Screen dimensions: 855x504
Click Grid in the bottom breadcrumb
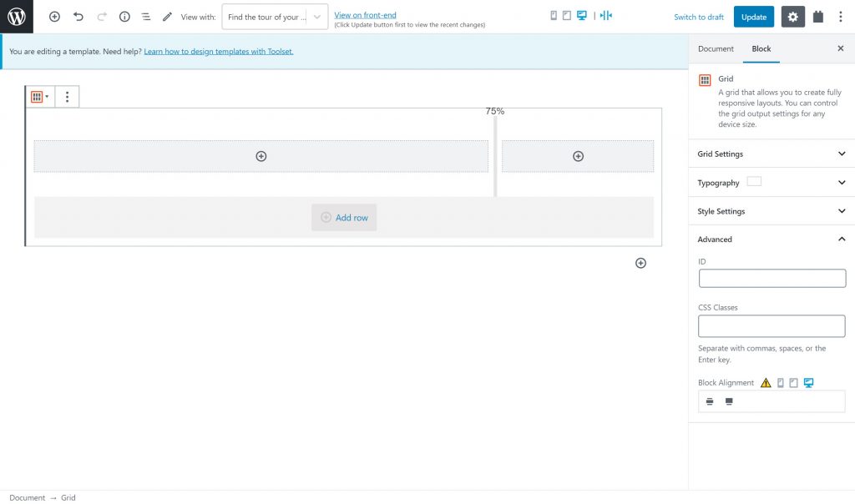68,497
